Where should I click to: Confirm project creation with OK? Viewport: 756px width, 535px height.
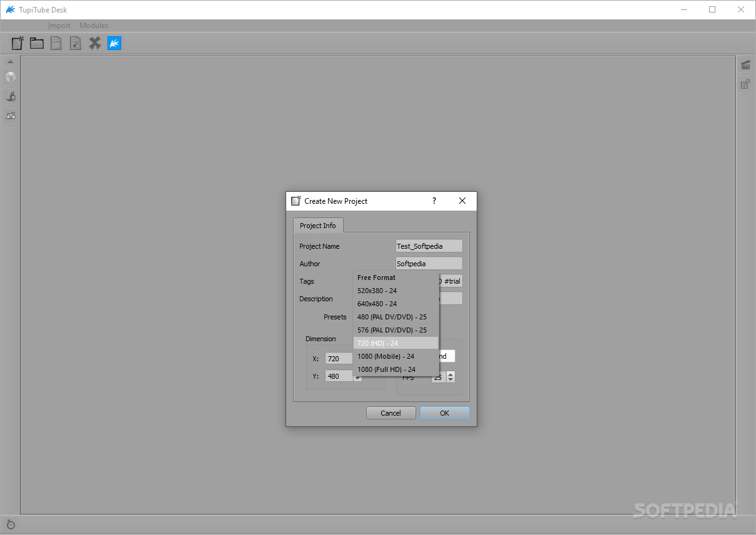(444, 412)
